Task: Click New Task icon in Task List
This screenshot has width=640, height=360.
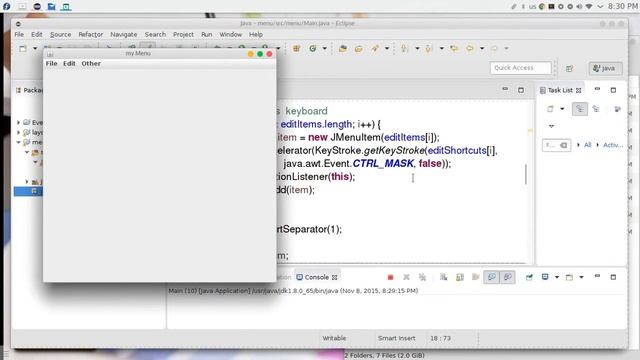Action: pos(551,109)
